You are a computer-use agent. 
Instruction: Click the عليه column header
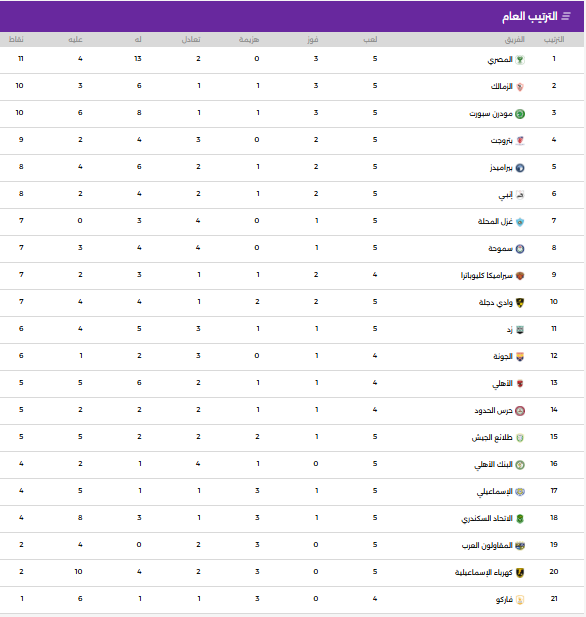[x=75, y=39]
